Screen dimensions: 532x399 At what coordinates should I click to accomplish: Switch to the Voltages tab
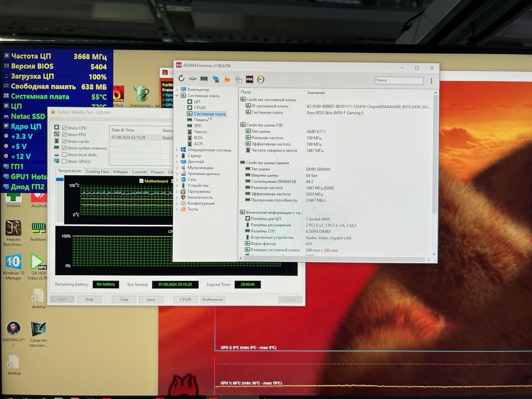120,172
